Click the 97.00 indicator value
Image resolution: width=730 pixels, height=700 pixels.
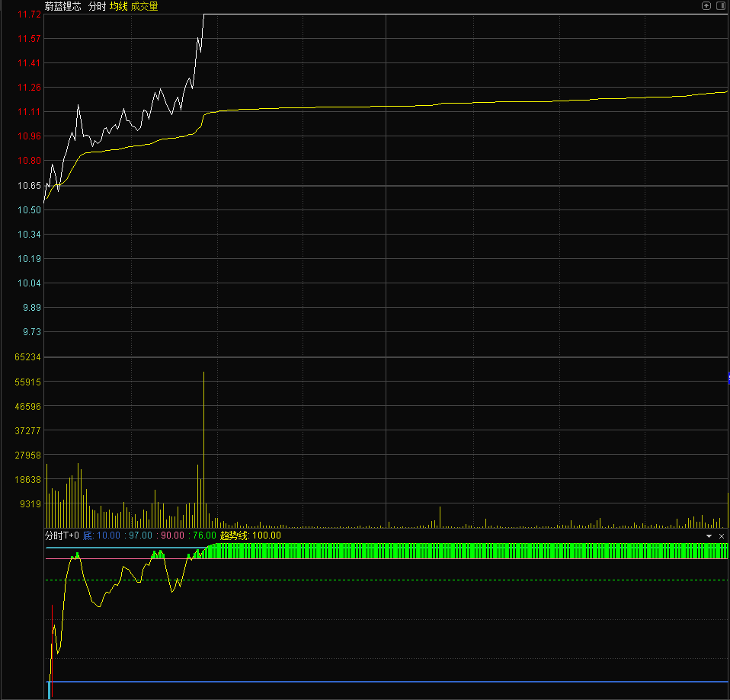point(140,535)
